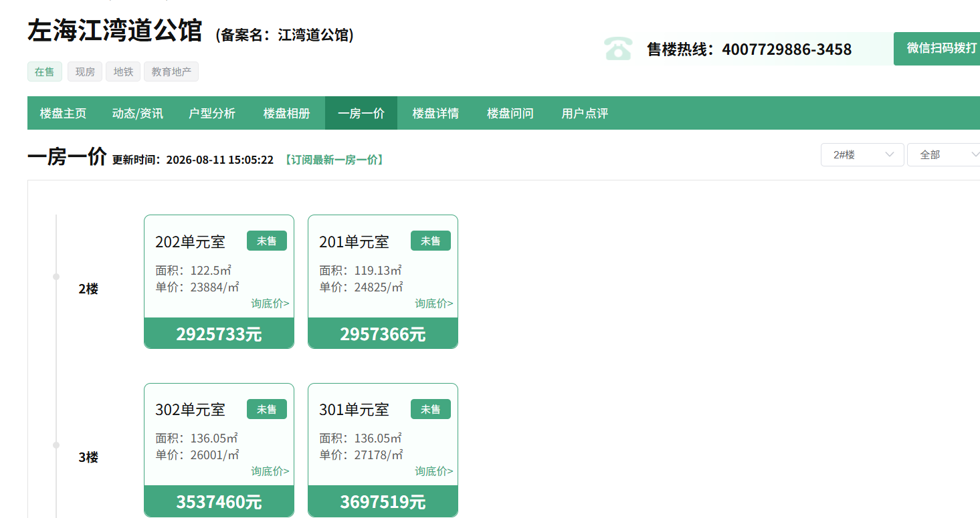Click the update time 2026-08-11 15:05:22
Screen dimensions: 980x518
coord(220,160)
